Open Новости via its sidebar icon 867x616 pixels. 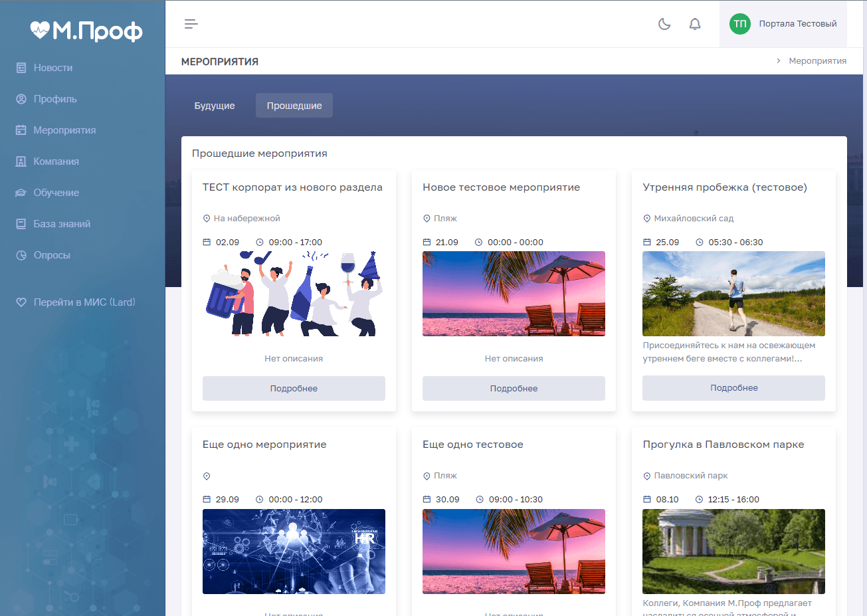point(21,67)
